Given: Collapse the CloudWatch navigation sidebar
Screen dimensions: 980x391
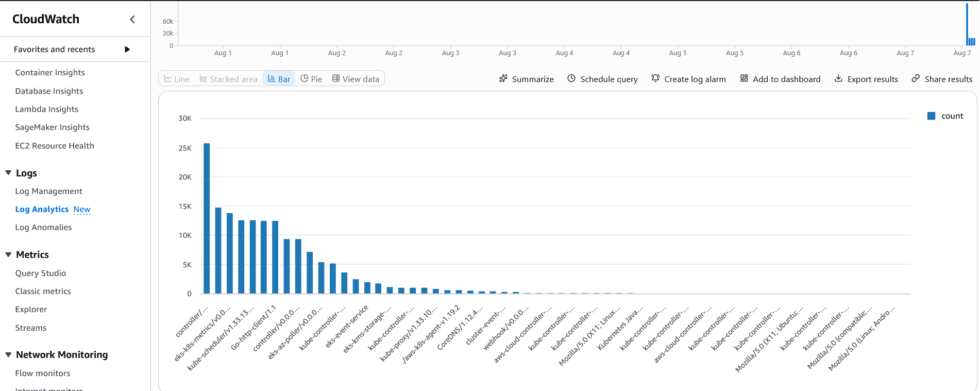Looking at the screenshot, I should point(132,19).
